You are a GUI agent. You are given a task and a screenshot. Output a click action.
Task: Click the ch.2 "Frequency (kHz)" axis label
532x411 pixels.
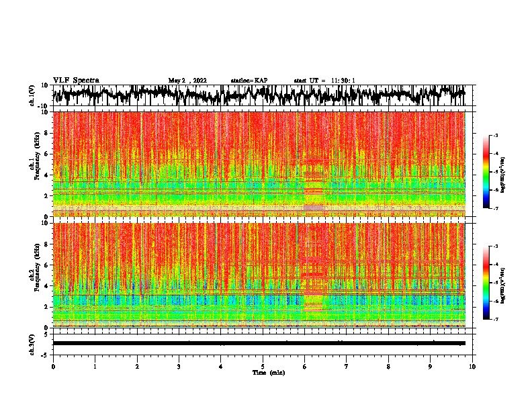[x=37, y=267]
